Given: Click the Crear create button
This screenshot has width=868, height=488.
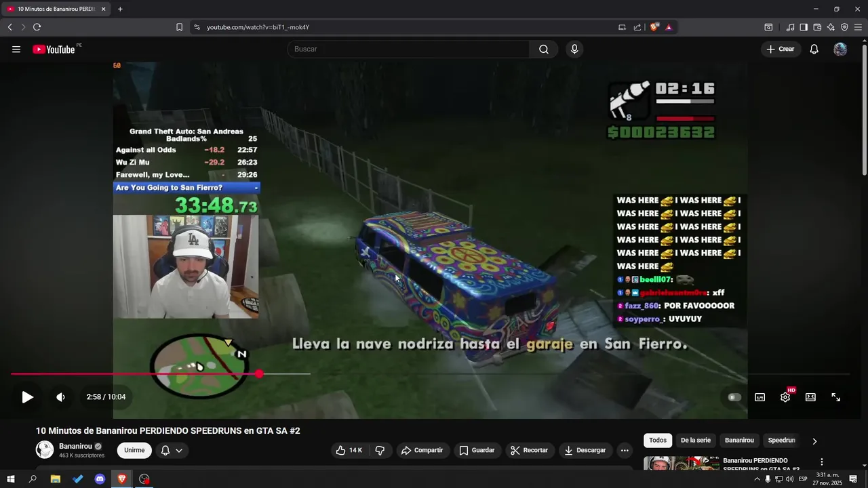Looking at the screenshot, I should pos(781,49).
